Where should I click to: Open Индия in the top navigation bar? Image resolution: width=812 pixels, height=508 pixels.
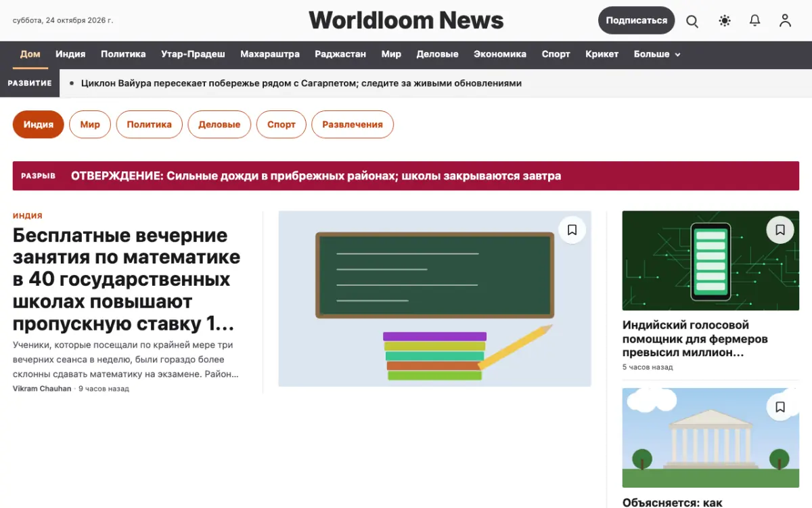tap(70, 54)
